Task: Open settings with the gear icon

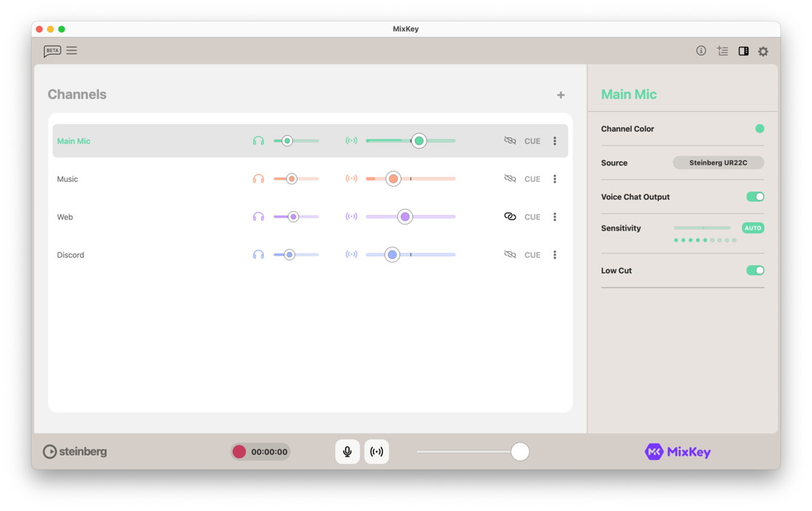Action: pos(763,52)
